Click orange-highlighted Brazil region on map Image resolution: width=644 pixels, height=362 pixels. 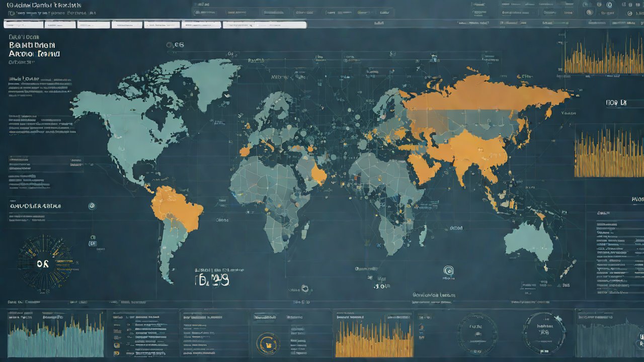[x=176, y=207]
